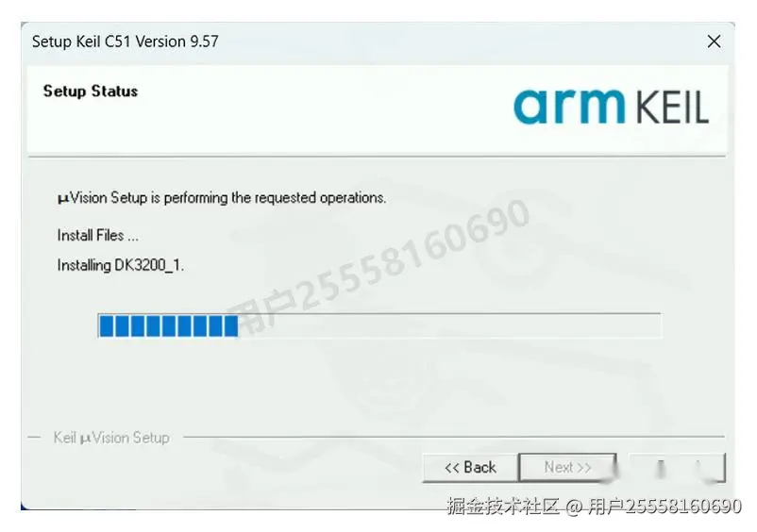Viewport: 757px width, 532px height.
Task: Click the performing requested operations message
Action: pyautogui.click(x=222, y=198)
